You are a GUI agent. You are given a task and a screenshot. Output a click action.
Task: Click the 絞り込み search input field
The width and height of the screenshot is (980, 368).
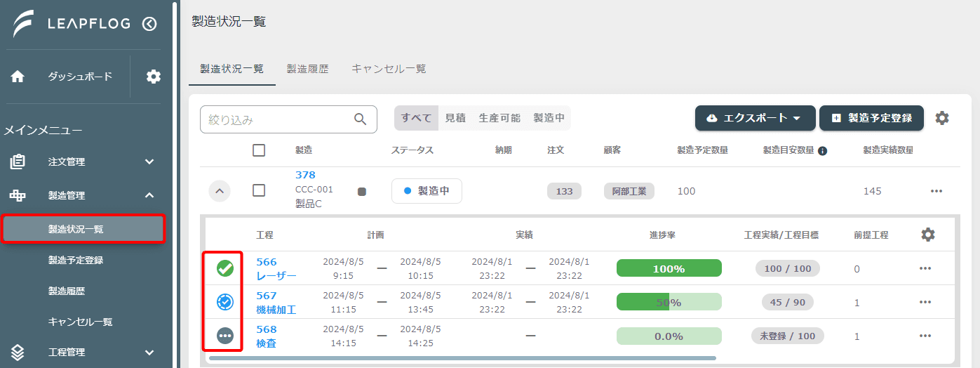[288, 119]
